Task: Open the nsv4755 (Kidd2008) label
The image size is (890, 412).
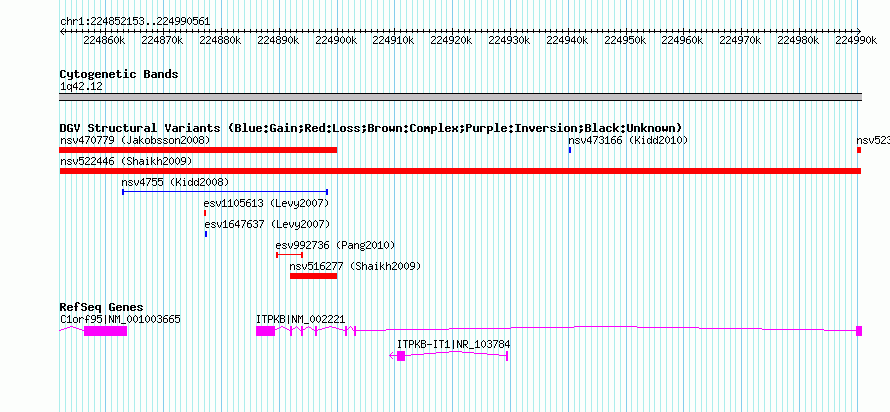Action: click(175, 182)
